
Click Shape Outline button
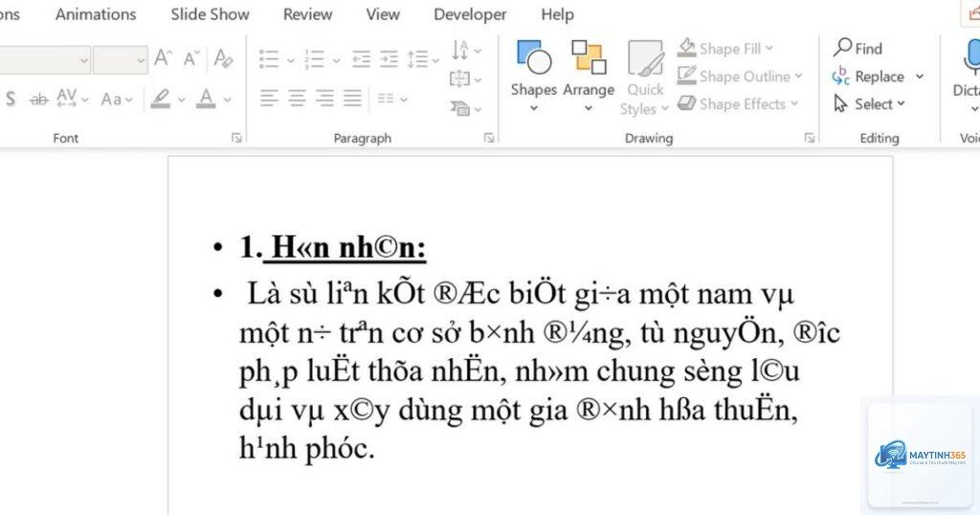[x=740, y=77]
